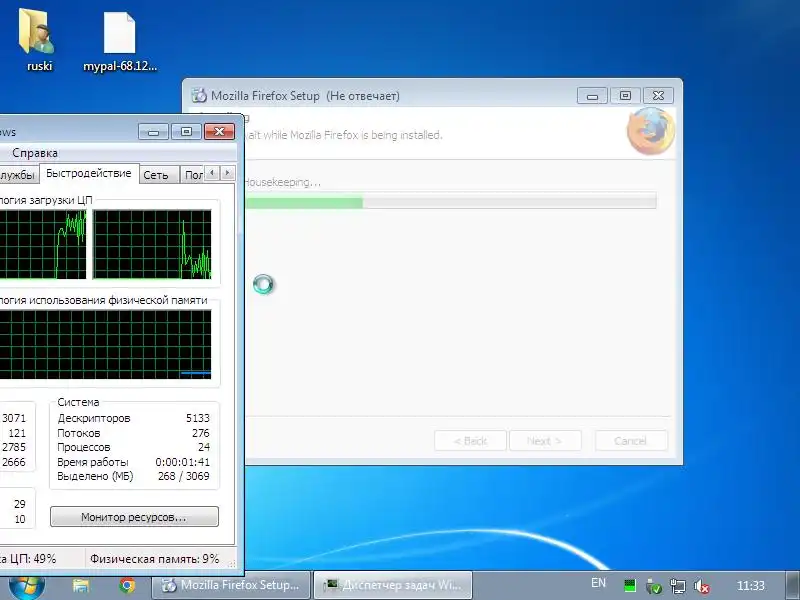Click the green Task Manager tray icon
The image size is (800, 600).
pyautogui.click(x=630, y=586)
